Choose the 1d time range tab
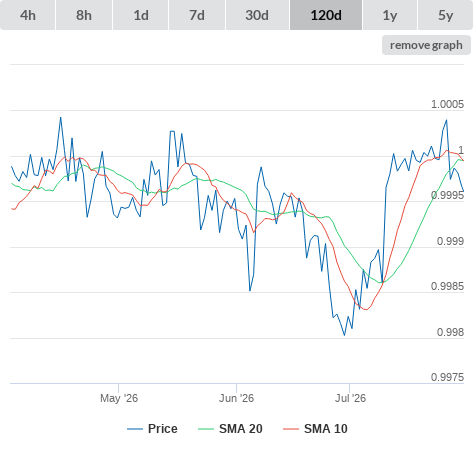This screenshot has height=455, width=474. pyautogui.click(x=141, y=15)
